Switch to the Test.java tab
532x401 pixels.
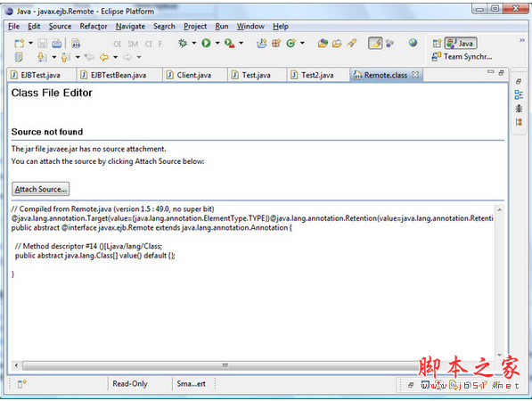pos(256,75)
